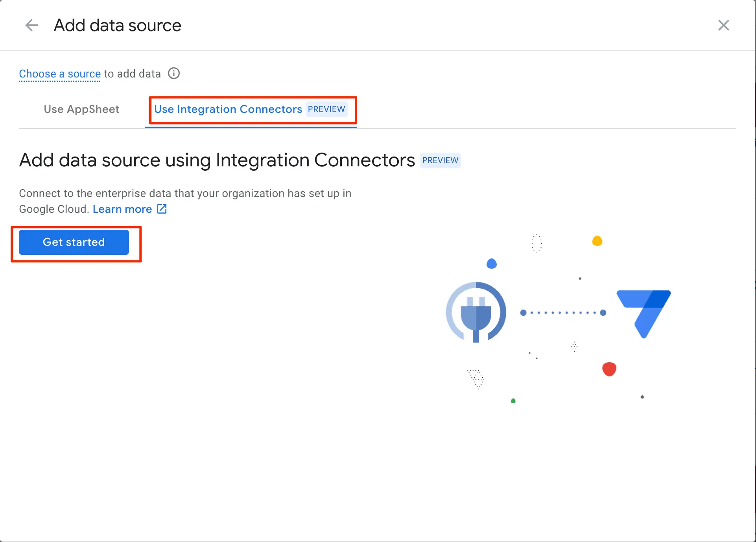Image resolution: width=756 pixels, height=542 pixels.
Task: Close the Add data source dialog
Action: 724,26
